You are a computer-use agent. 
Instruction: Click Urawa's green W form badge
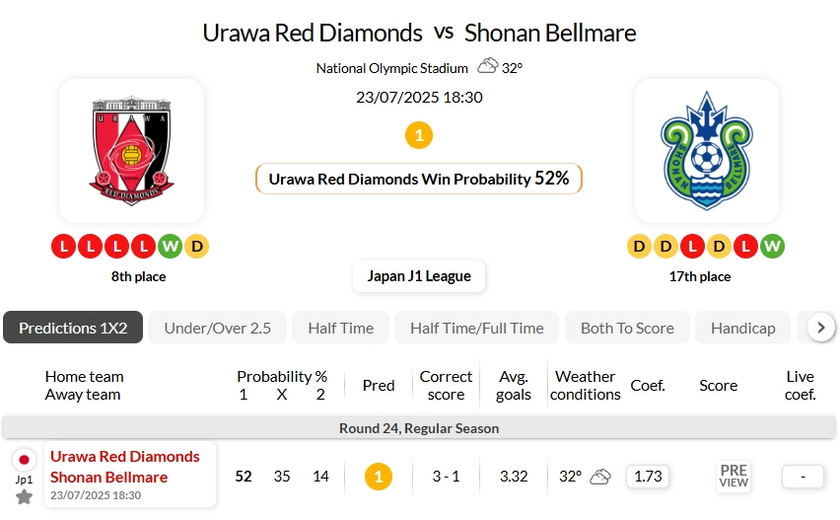pos(171,246)
